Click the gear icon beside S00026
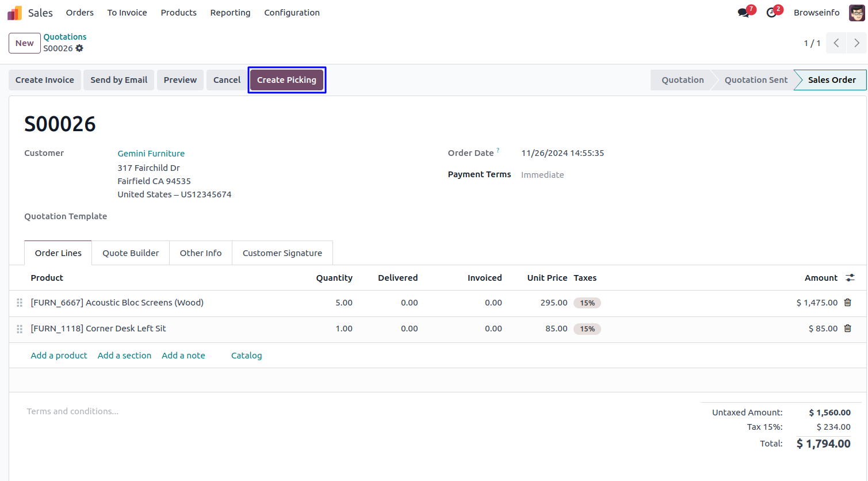Image resolution: width=868 pixels, height=481 pixels. [x=79, y=48]
